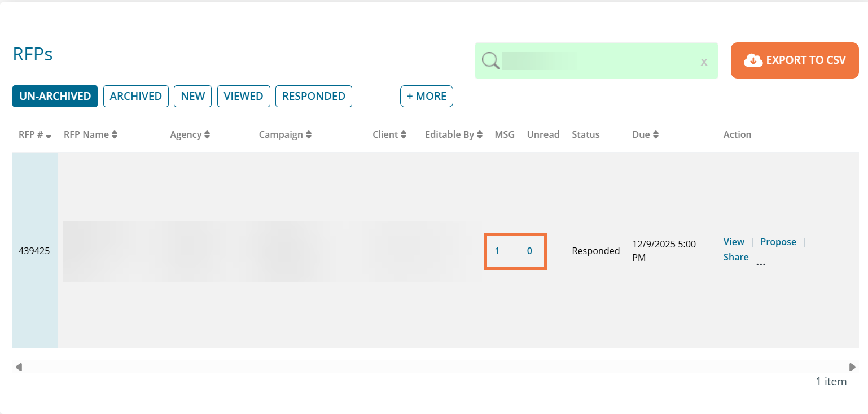Screen dimensions: 868x414
Task: Show only Viewed RFPs
Action: coord(243,96)
